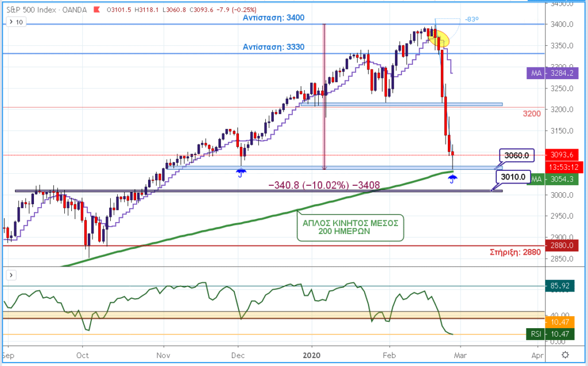Click the Mar label on time axis
The width and height of the screenshot is (588, 366).
tap(460, 355)
